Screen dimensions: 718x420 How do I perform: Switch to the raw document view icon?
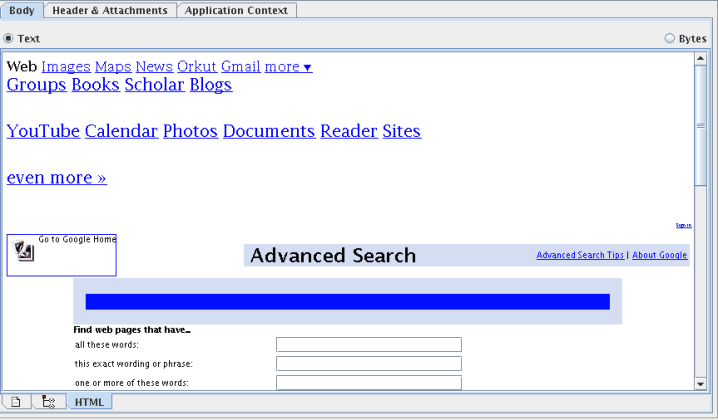click(x=16, y=402)
